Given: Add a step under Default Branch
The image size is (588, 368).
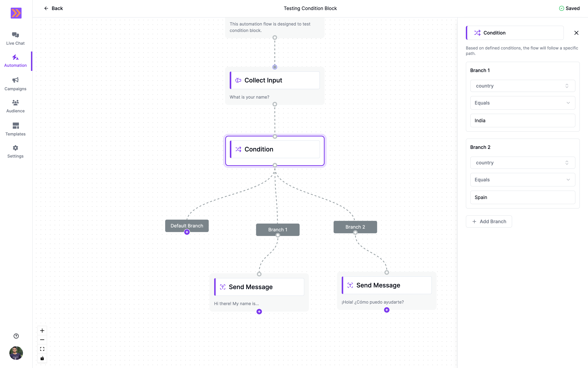Looking at the screenshot, I should (x=187, y=232).
